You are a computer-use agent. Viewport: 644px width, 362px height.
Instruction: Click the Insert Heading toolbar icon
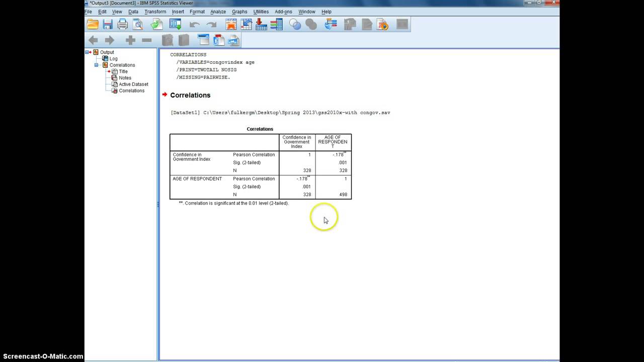pos(203,40)
